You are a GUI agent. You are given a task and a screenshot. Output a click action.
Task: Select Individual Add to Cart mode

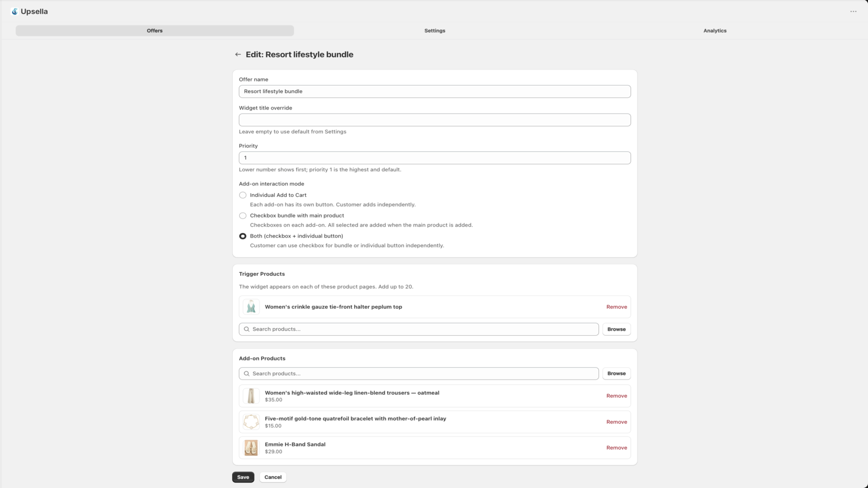[242, 195]
